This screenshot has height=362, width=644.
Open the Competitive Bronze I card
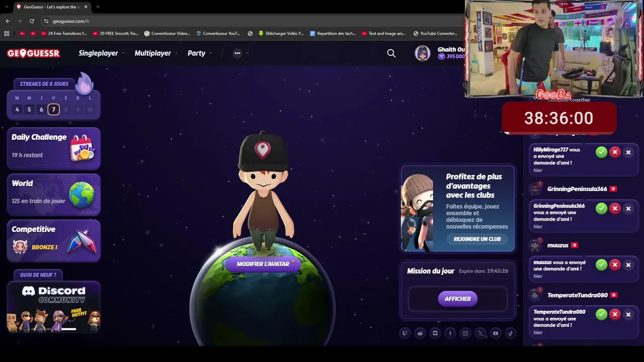coord(53,240)
